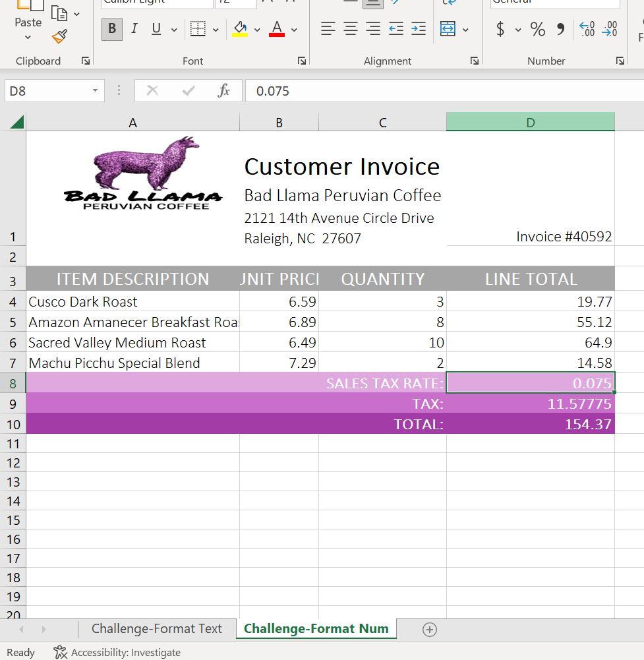
Task: Align cell text to the left
Action: (328, 29)
